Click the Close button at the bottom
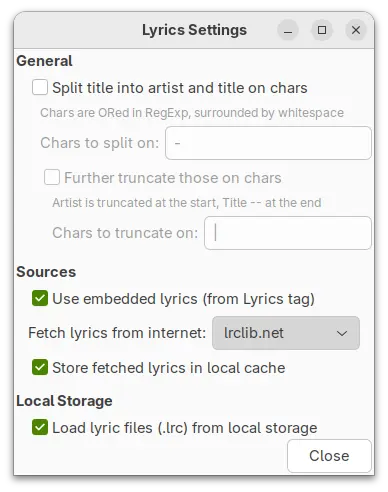Screen dimensions: 388x492 tap(329, 456)
